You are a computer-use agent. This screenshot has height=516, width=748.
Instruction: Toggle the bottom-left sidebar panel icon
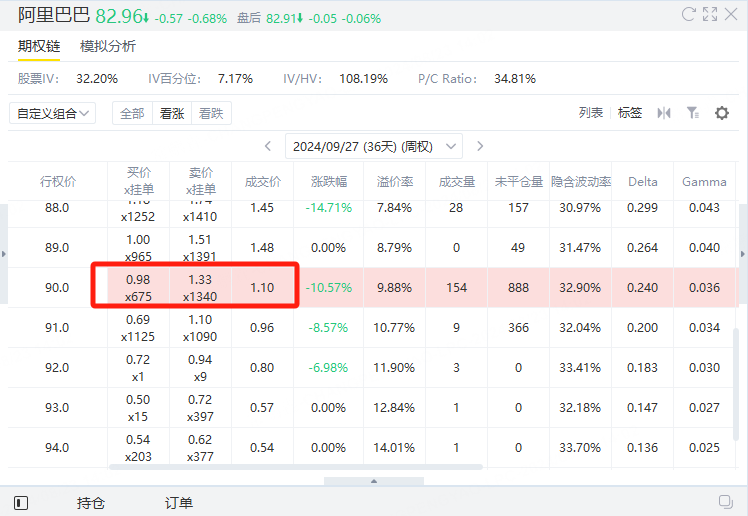[21, 503]
